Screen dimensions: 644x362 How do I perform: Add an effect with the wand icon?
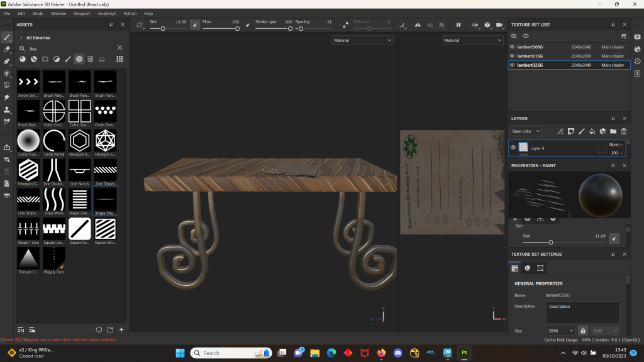(560, 131)
